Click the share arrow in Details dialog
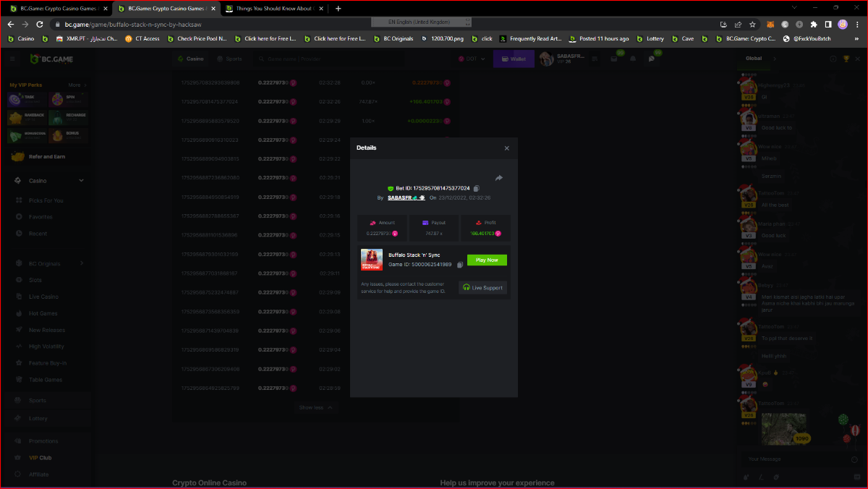Viewport: 868px width, 489px height. point(498,178)
